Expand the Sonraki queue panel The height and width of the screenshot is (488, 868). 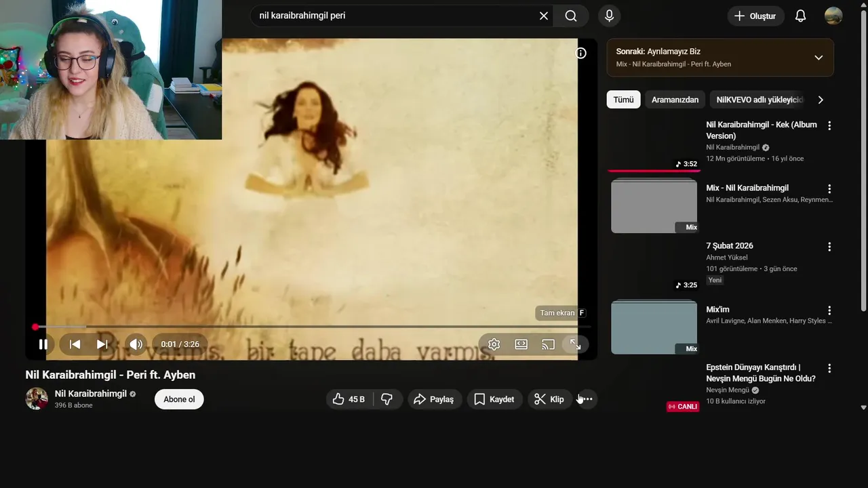pyautogui.click(x=818, y=58)
